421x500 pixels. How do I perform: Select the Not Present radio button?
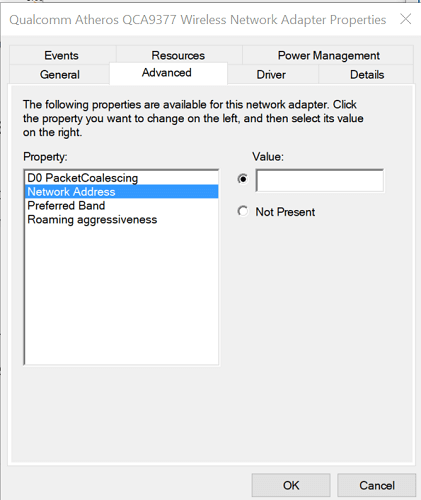pyautogui.click(x=243, y=211)
